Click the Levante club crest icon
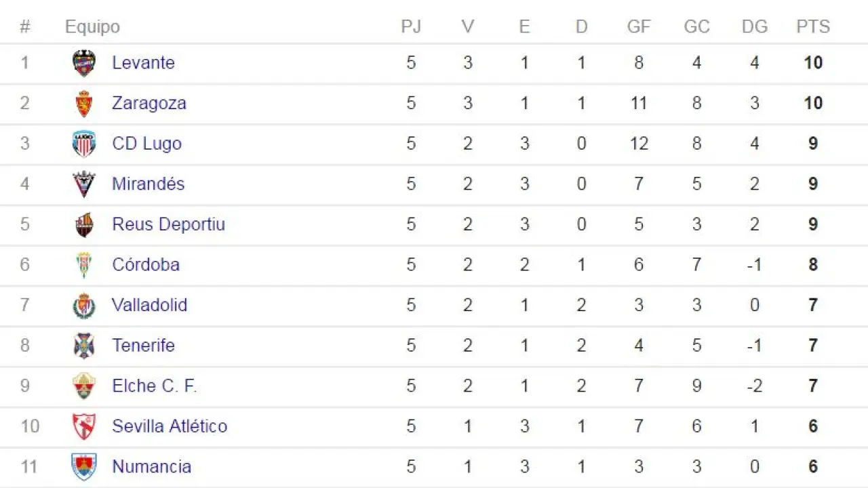The height and width of the screenshot is (488, 868). tap(84, 63)
